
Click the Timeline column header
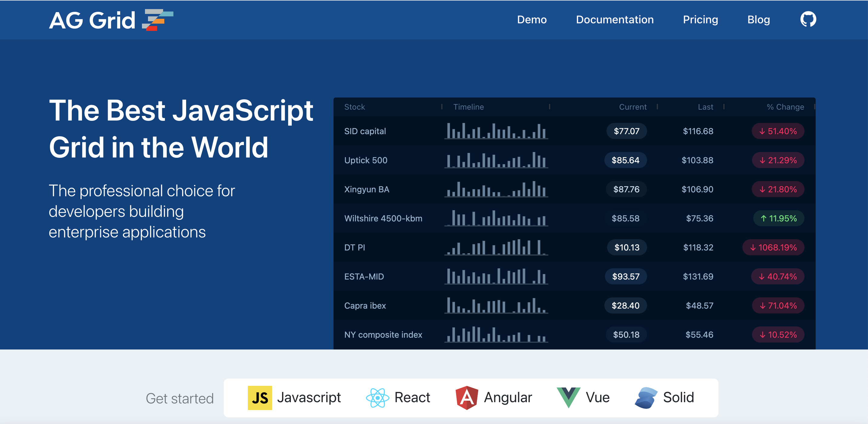[x=469, y=107]
